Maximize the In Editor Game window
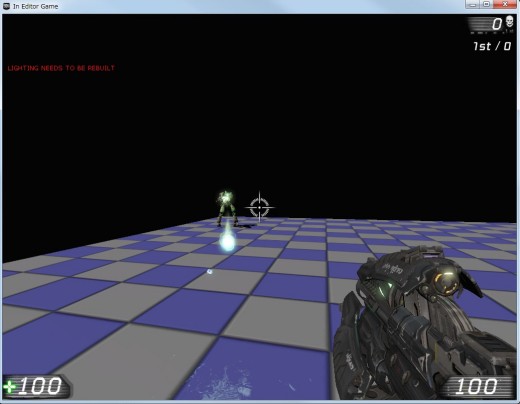This screenshot has height=404, width=520. pyautogui.click(x=486, y=4)
